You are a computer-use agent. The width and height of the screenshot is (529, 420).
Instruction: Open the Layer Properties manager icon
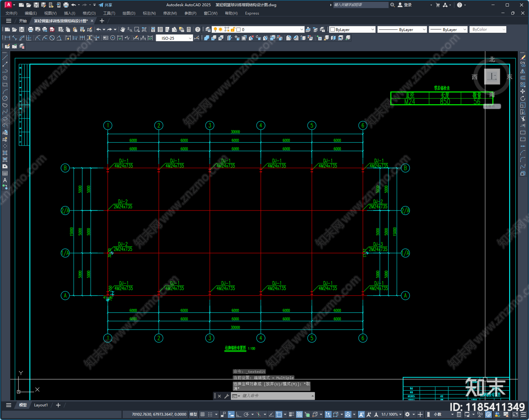click(208, 29)
